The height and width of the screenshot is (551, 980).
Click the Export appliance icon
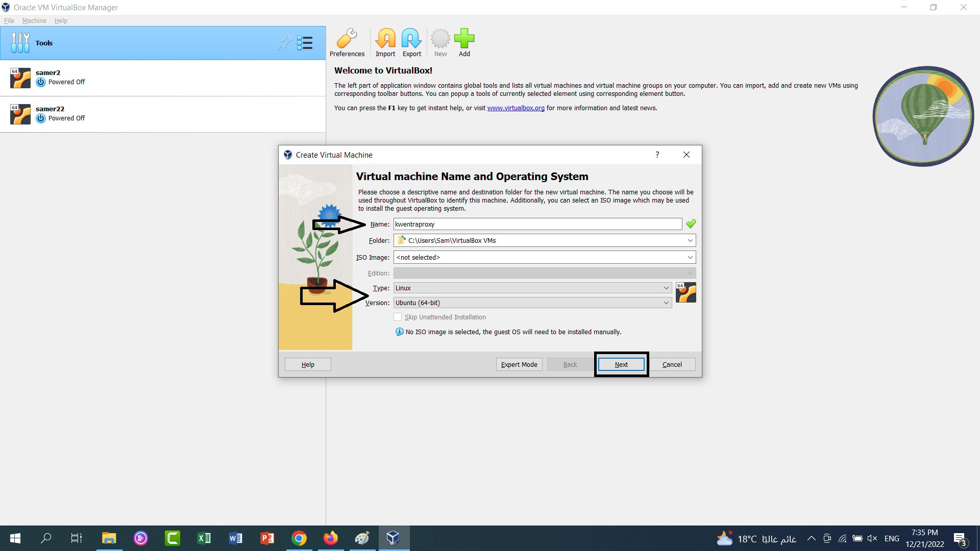[x=411, y=43]
